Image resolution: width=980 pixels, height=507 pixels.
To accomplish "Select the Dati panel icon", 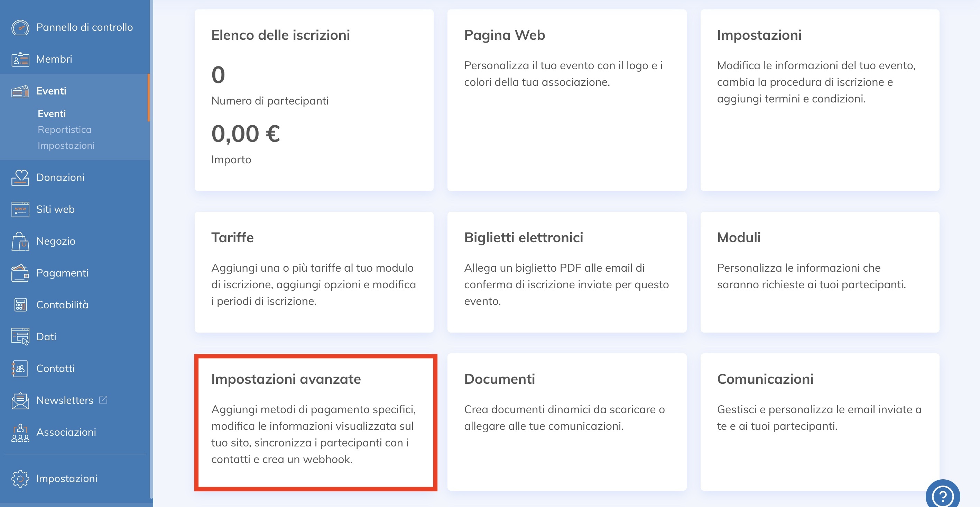I will (x=20, y=336).
